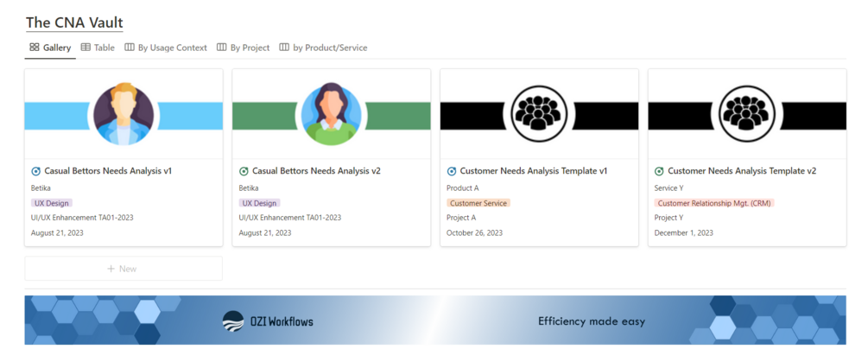
Task: Open Casual Bettors Needs Analysis v1 card title
Action: [x=108, y=171]
